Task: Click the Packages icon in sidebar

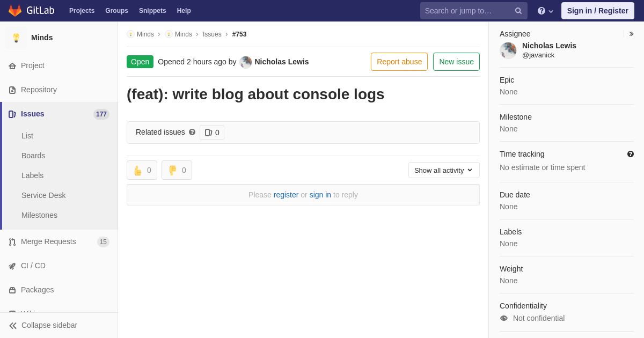Action: pos(12,290)
